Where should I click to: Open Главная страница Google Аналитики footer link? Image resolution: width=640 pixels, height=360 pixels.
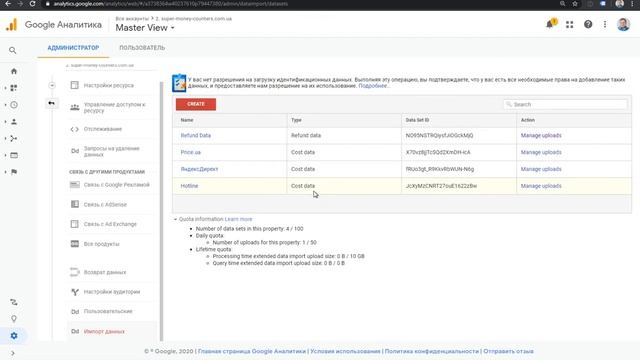click(x=252, y=351)
